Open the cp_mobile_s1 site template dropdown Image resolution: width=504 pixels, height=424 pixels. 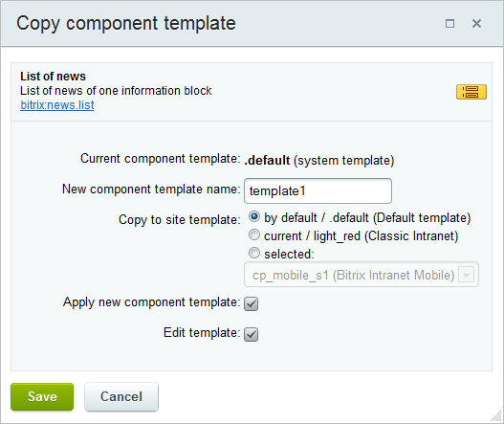point(362,275)
